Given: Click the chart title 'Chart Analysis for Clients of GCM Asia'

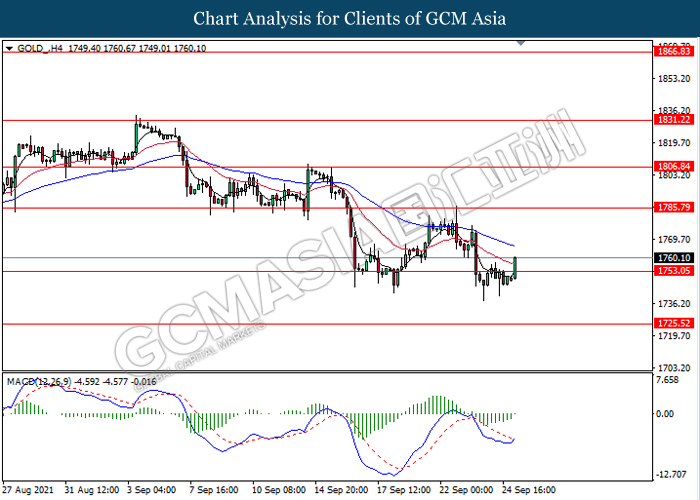Looking at the screenshot, I should tap(350, 19).
